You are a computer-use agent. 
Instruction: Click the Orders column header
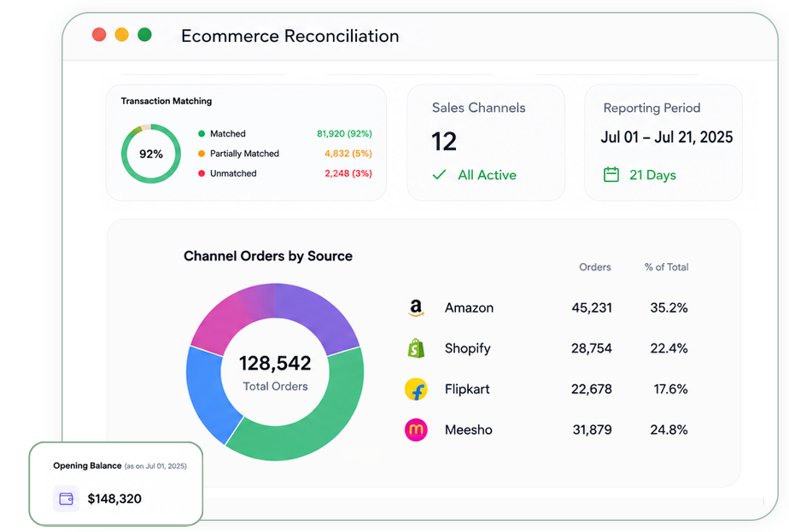(595, 266)
